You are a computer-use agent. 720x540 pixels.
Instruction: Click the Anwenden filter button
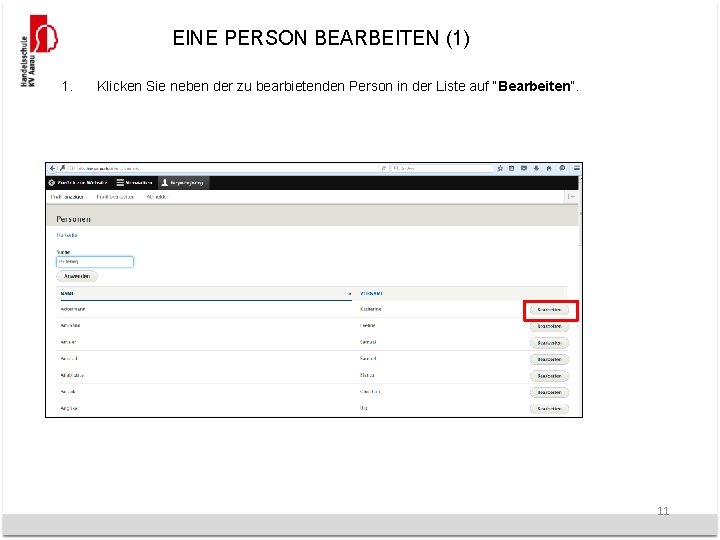[x=77, y=276]
